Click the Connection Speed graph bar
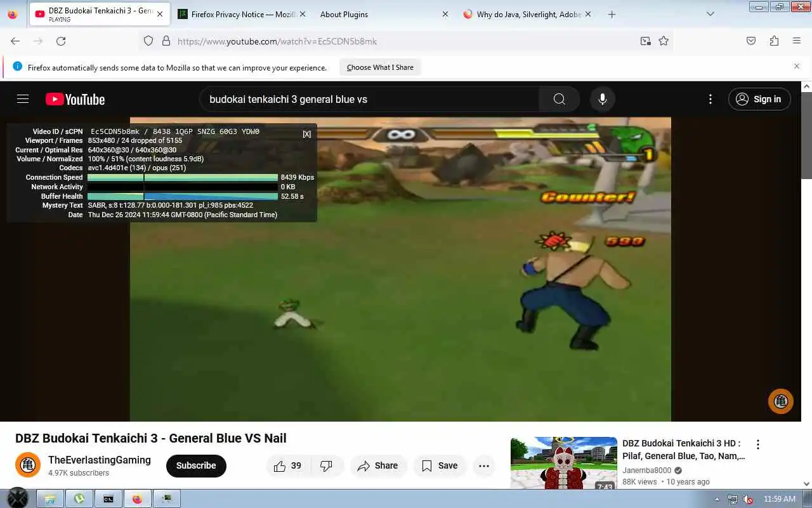The width and height of the screenshot is (812, 508). [183, 178]
